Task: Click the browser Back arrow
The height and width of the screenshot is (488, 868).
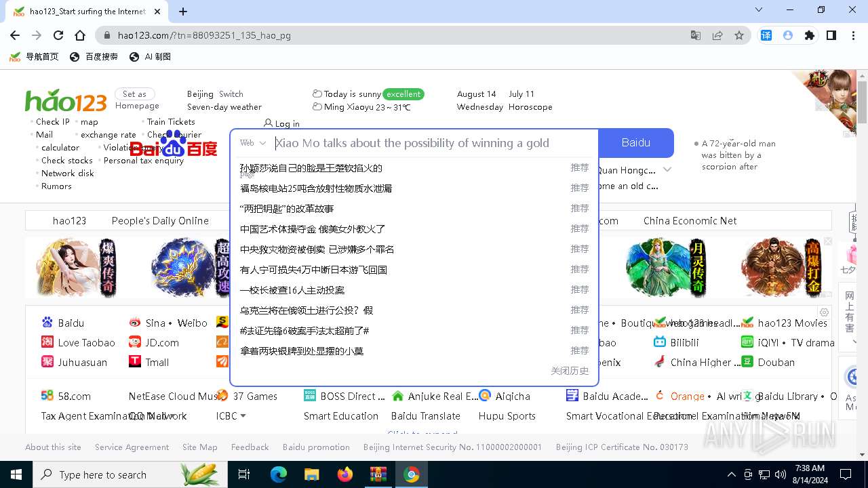Action: point(15,35)
